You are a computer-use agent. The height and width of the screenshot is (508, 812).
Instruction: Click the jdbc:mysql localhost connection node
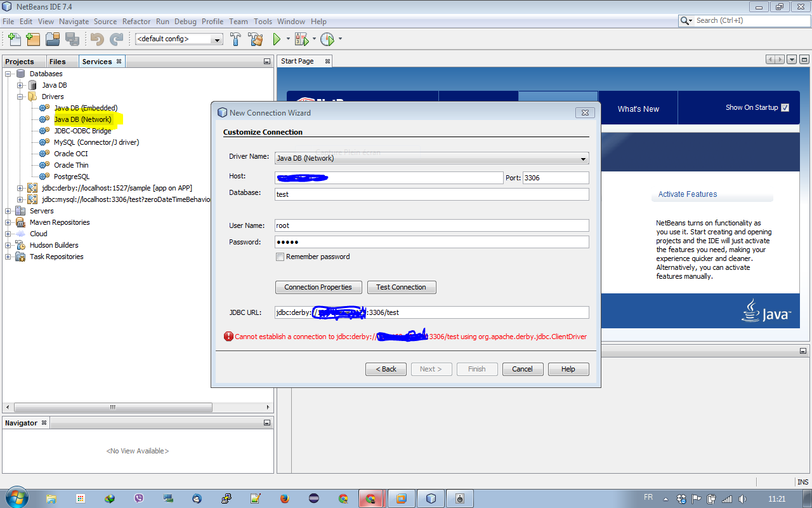coord(126,199)
